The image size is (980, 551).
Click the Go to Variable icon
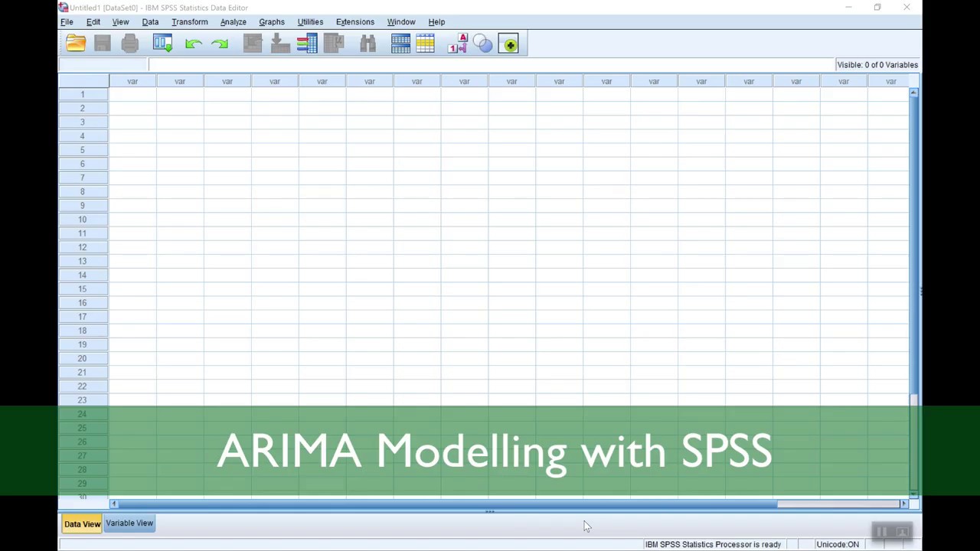tap(280, 44)
